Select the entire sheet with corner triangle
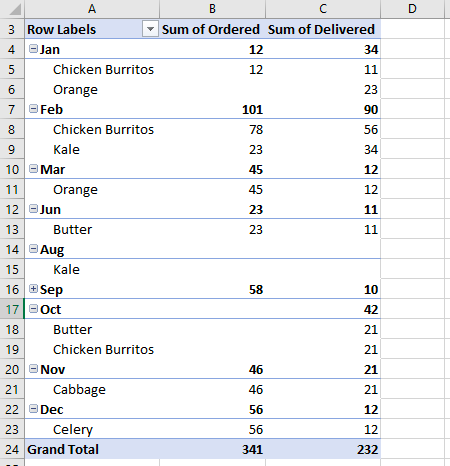Viewport: 450px width, 466px height. point(12,9)
